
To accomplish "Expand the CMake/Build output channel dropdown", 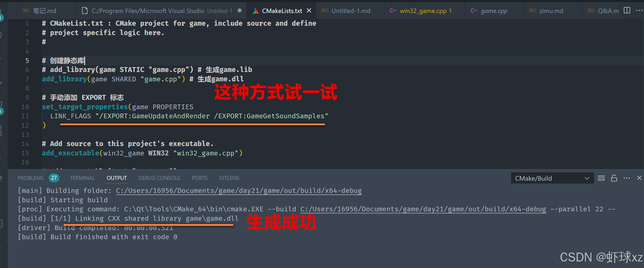I will point(552,178).
